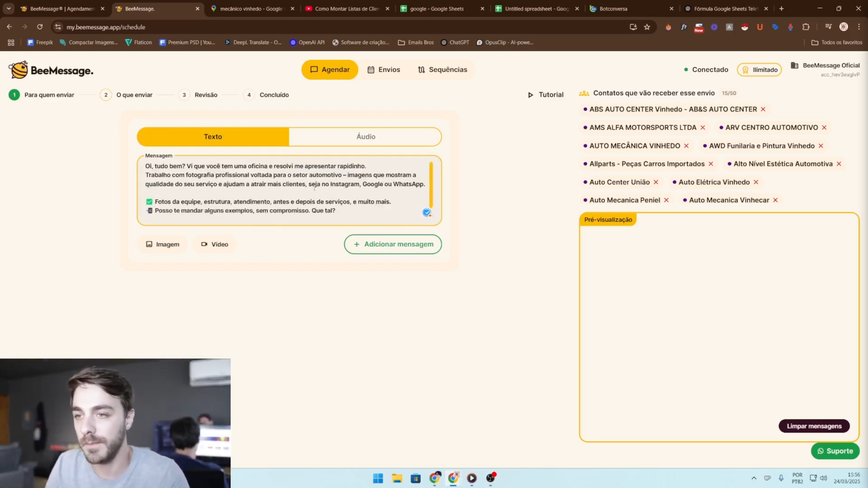
Task: Click the blue check icon in message box
Action: [x=427, y=212]
